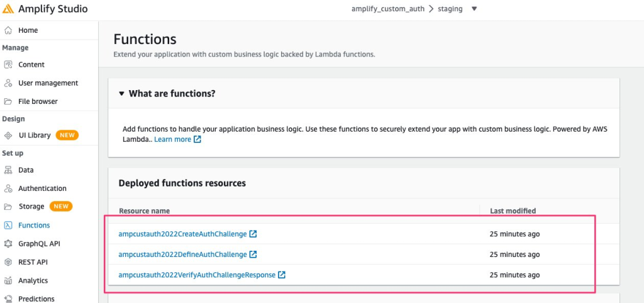Click '25 minutes ago' in CreateAuthChallenge row

click(x=514, y=234)
